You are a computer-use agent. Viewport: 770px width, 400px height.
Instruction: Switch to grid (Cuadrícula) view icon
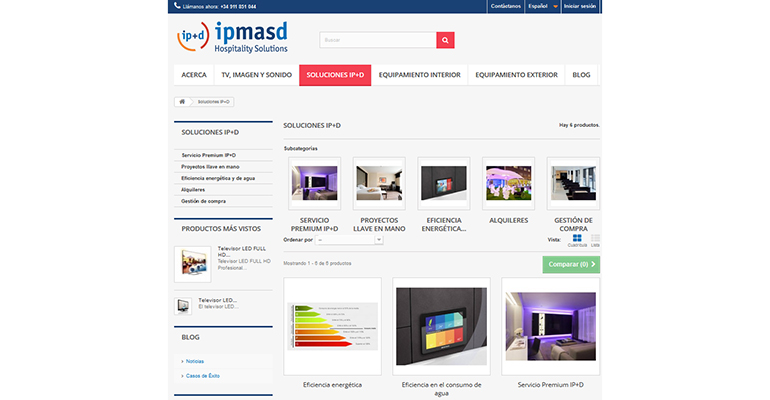(x=577, y=238)
